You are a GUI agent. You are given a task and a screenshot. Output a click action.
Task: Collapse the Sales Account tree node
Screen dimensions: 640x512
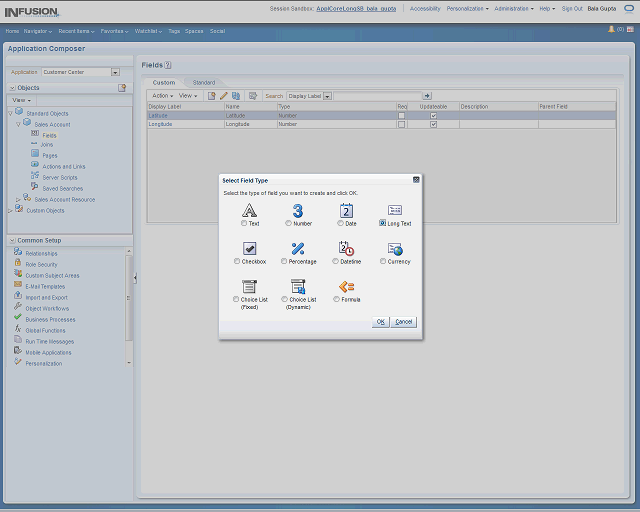pyautogui.click(x=18, y=124)
